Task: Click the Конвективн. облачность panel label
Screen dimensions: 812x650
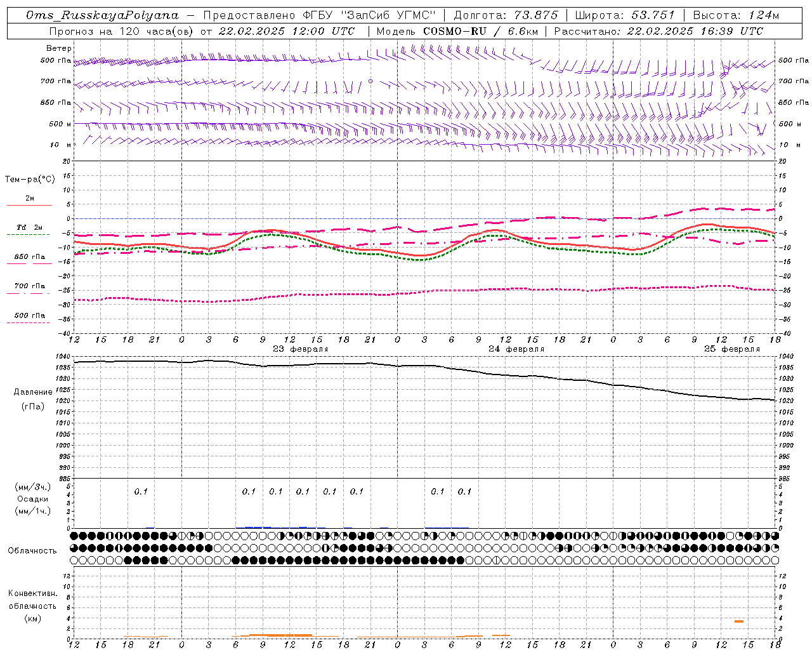Action: (32, 606)
